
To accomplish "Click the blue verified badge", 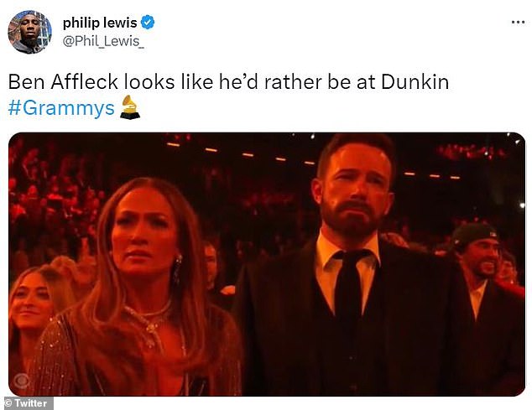I will (148, 22).
